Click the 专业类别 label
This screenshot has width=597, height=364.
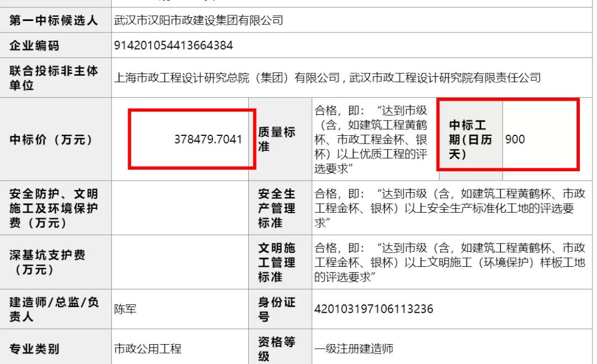[34, 349]
